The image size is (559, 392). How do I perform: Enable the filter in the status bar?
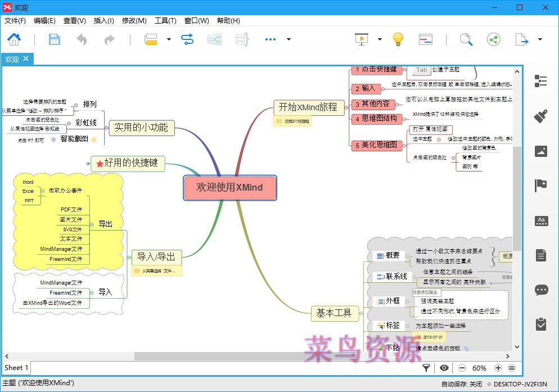pos(426,368)
